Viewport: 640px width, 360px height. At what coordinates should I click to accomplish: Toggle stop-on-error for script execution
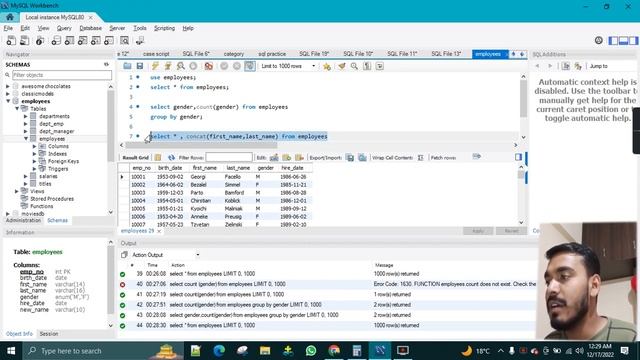point(209,66)
